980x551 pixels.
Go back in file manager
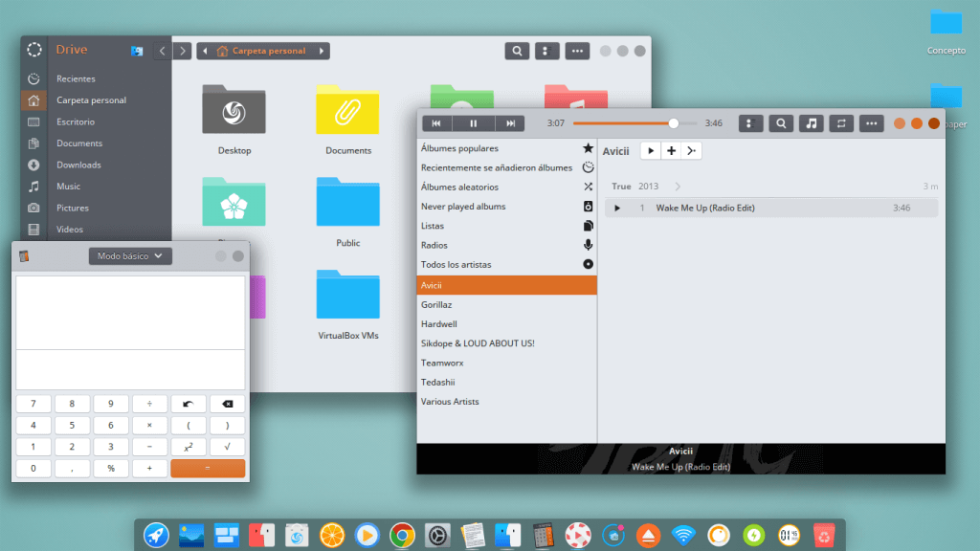pos(163,51)
